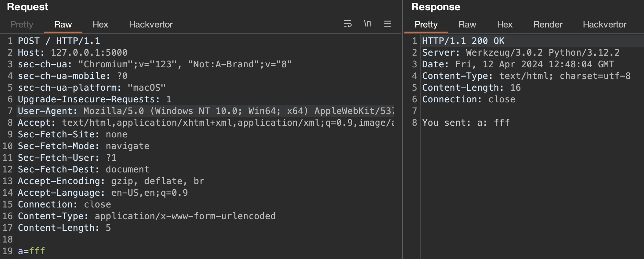Viewport: 644px width, 259px height.
Task: Open the Response Hackvertor tab
Action: (605, 24)
